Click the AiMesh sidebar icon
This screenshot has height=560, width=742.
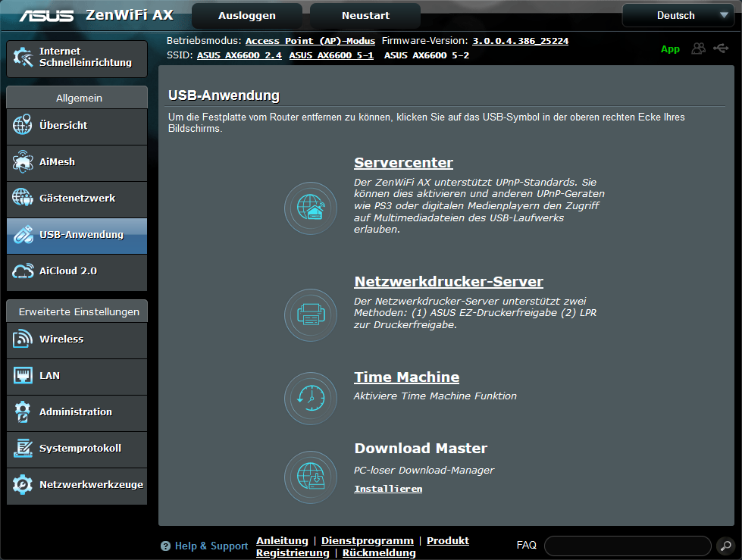(23, 161)
